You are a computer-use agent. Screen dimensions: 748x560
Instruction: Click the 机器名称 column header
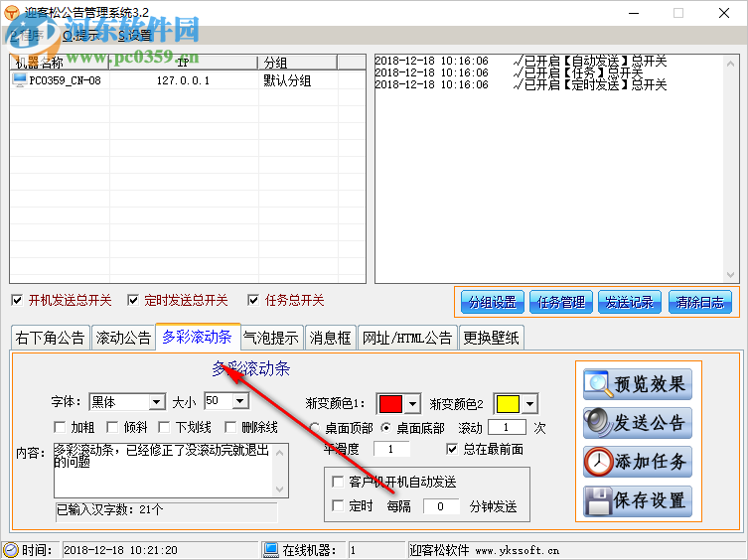[60, 62]
